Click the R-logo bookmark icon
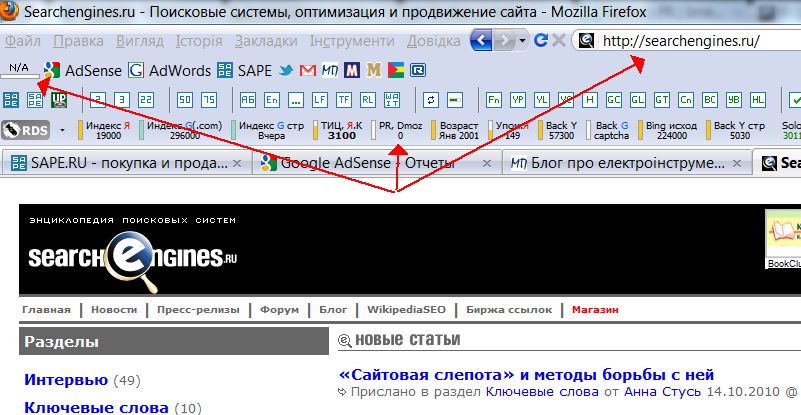801x415 pixels. click(x=418, y=71)
